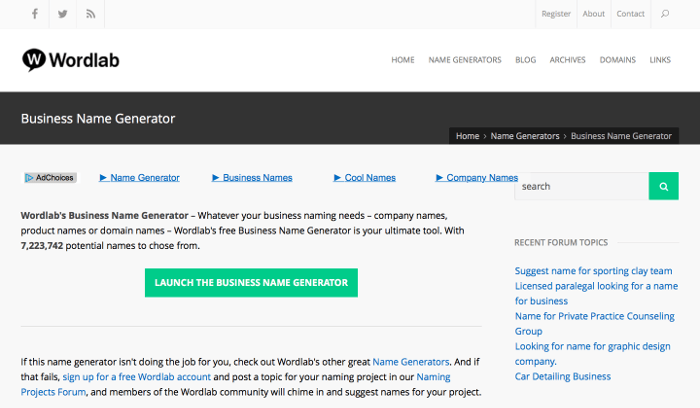This screenshot has height=408, width=700.
Task: Go to HOME in main navigation
Action: tap(403, 60)
